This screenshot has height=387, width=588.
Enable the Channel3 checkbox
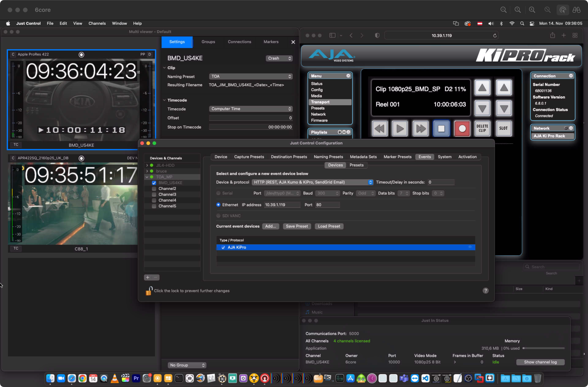154,194
